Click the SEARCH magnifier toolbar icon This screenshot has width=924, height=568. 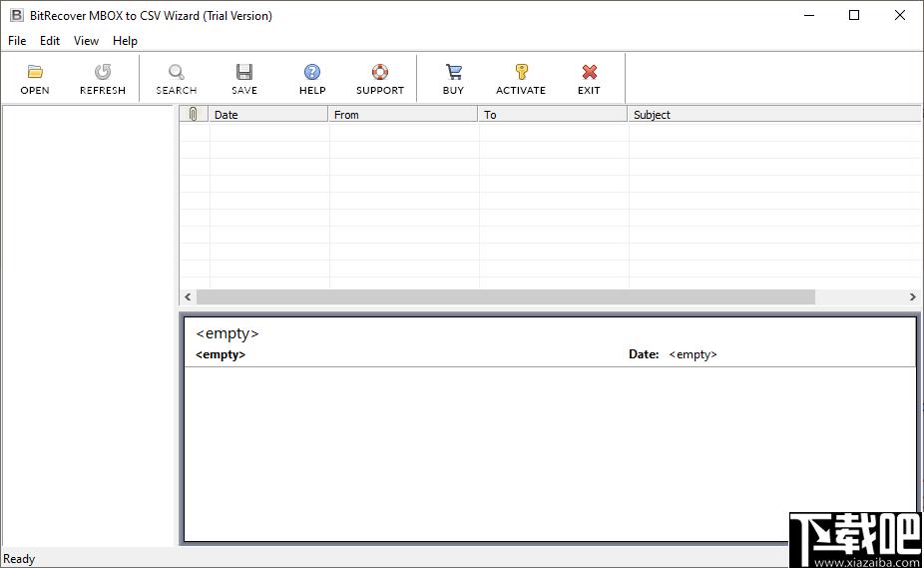click(177, 72)
